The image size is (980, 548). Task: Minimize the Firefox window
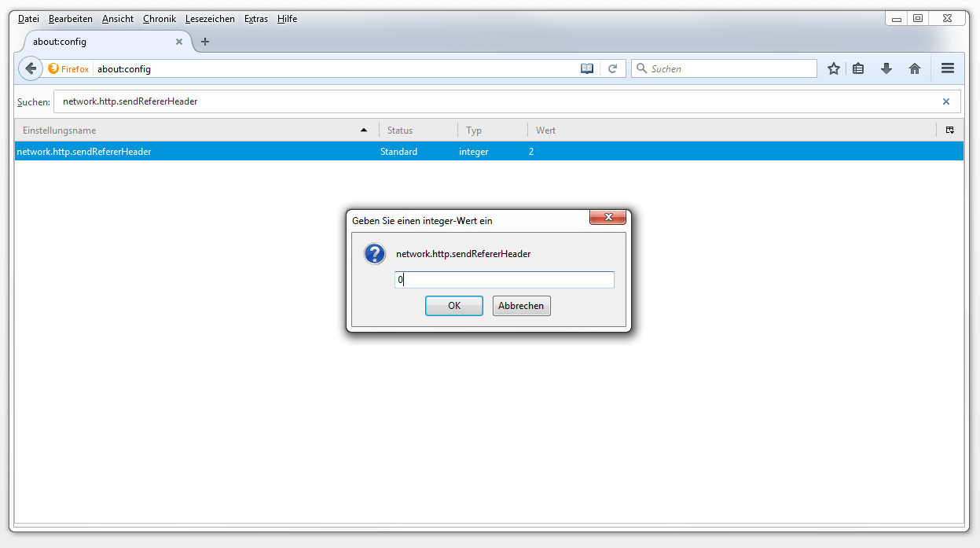point(897,18)
